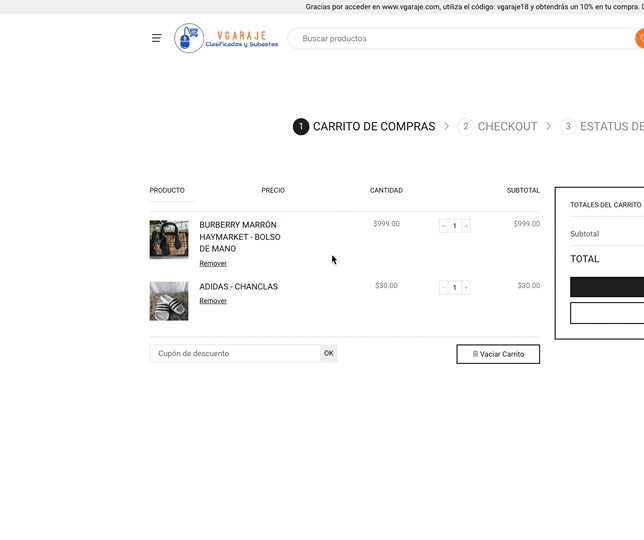This screenshot has height=540, width=644.
Task: Apply coupon with OK button
Action: tap(329, 353)
